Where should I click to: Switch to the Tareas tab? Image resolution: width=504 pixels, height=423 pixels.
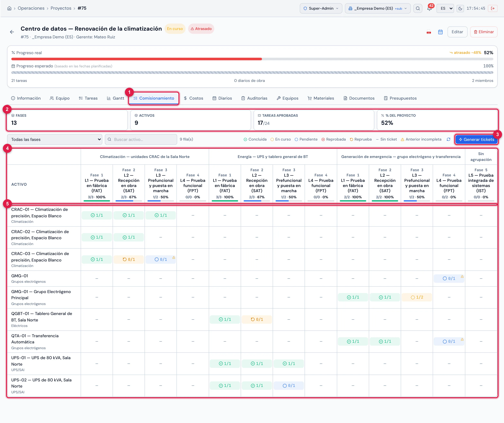tap(88, 98)
